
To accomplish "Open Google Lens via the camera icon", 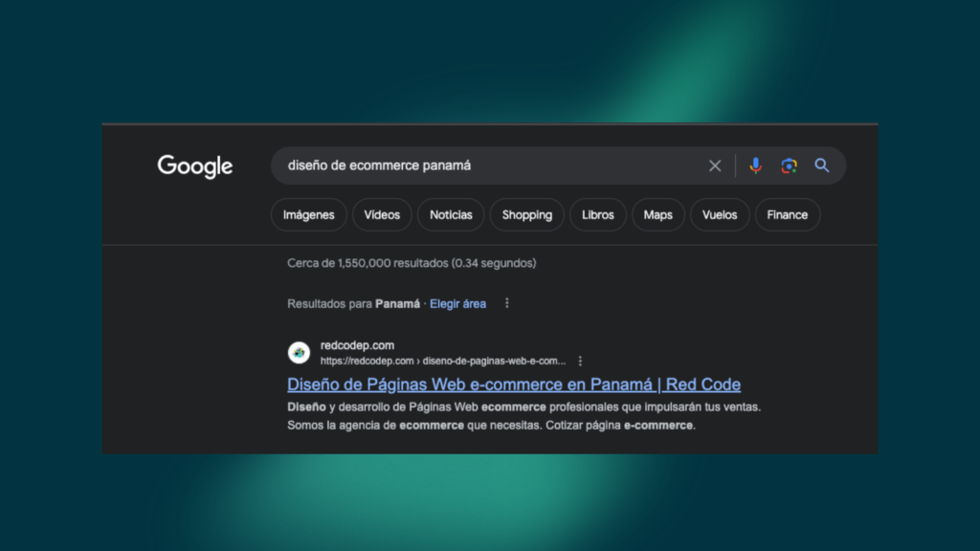I will (788, 165).
